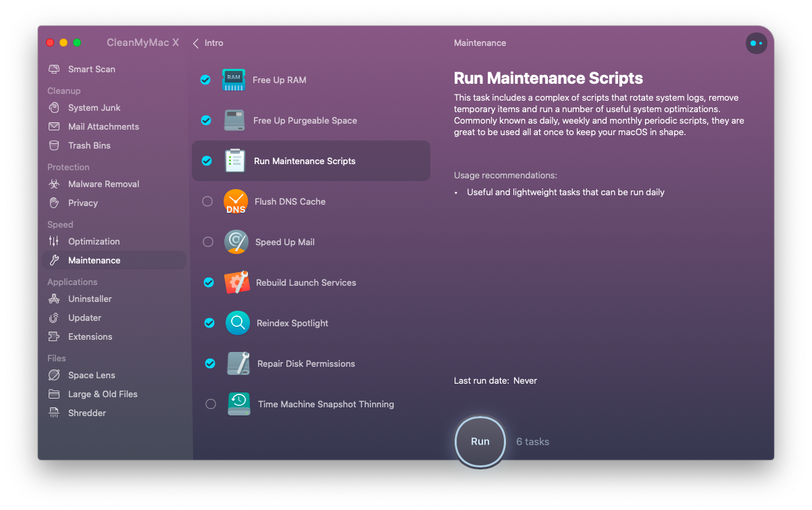Switch to the Updater section
The height and width of the screenshot is (510, 812).
coord(86,317)
